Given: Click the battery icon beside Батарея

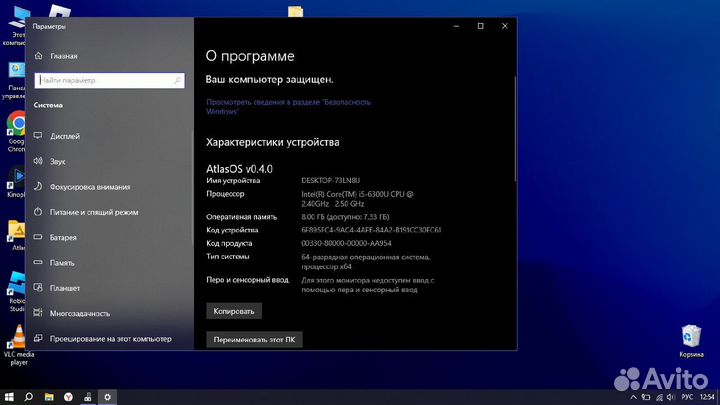Looking at the screenshot, I should pyautogui.click(x=38, y=237).
